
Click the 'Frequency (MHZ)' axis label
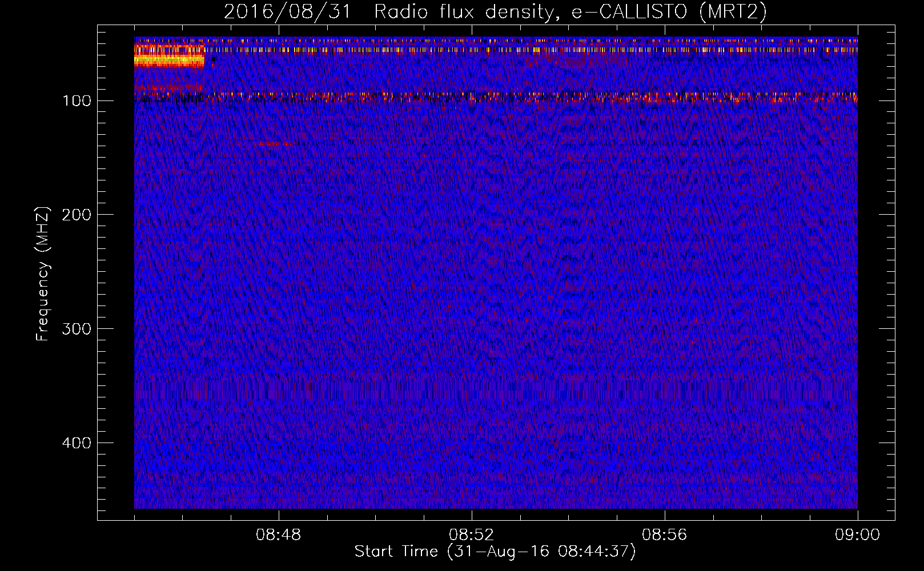point(42,274)
